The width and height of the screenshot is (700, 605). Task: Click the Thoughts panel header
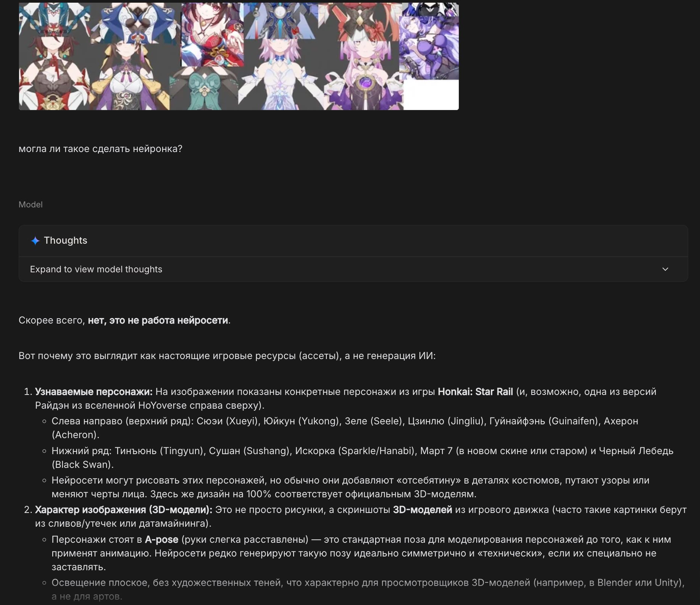click(x=353, y=241)
